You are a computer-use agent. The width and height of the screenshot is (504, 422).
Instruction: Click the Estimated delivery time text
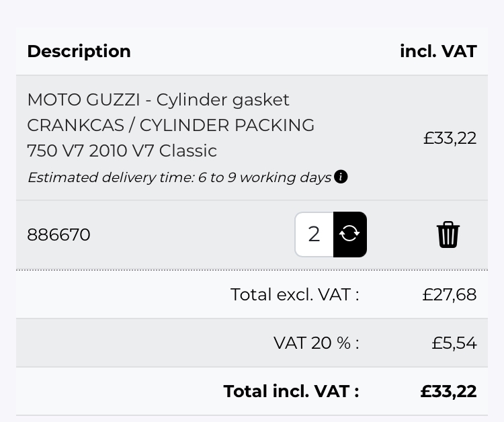(179, 177)
